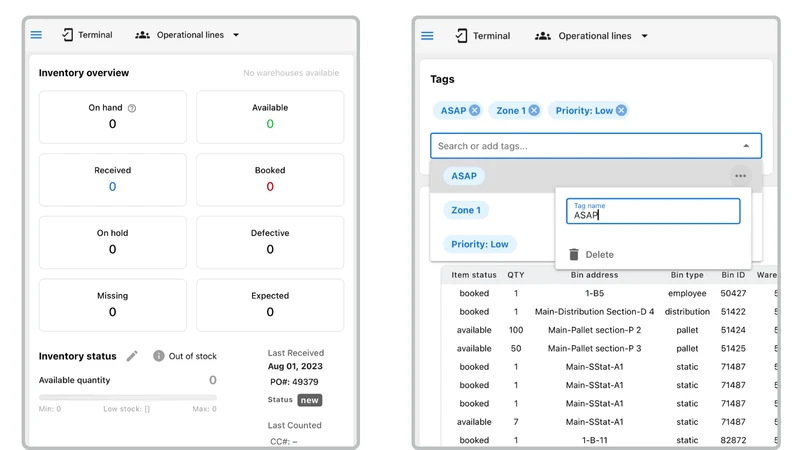800x450 pixels.
Task: Click Main-Distribution Section-D 4 cell
Action: coord(594,312)
